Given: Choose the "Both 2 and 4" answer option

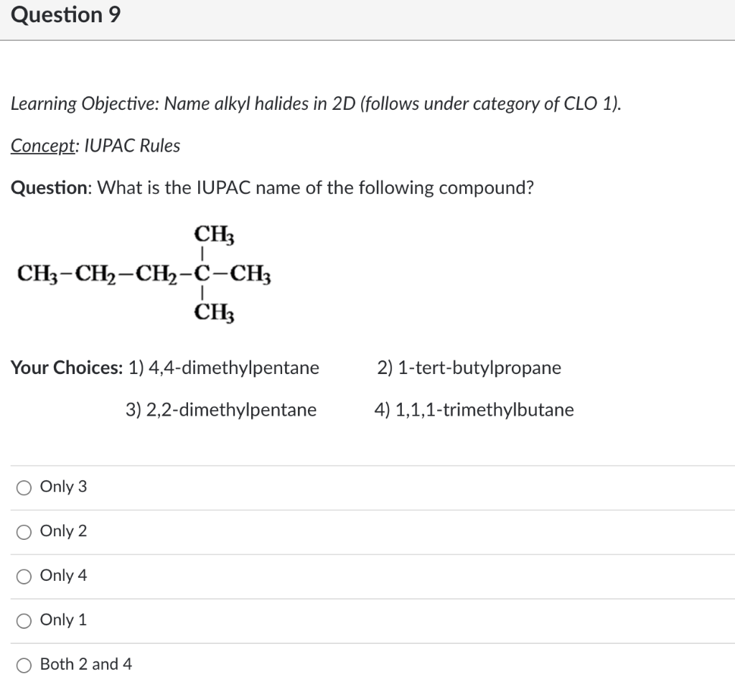Looking at the screenshot, I should [24, 665].
